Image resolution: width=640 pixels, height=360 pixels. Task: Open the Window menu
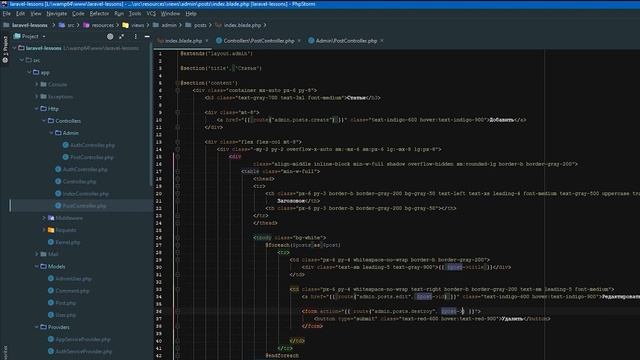(x=170, y=13)
